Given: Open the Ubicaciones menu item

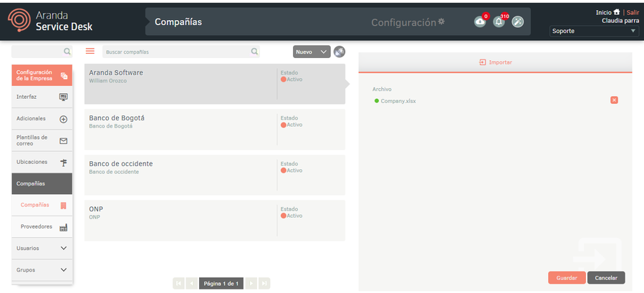Looking at the screenshot, I should click(42, 162).
